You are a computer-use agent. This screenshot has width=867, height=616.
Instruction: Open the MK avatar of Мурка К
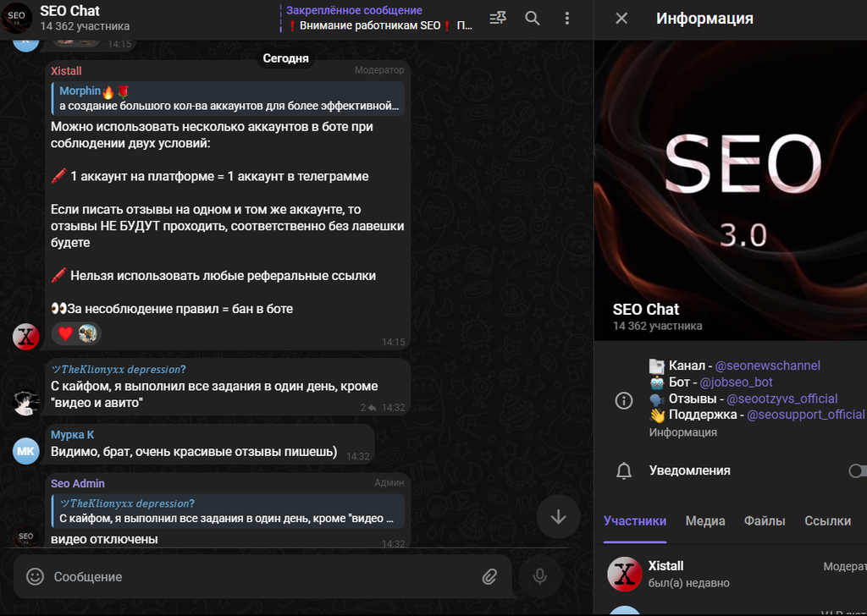point(26,451)
